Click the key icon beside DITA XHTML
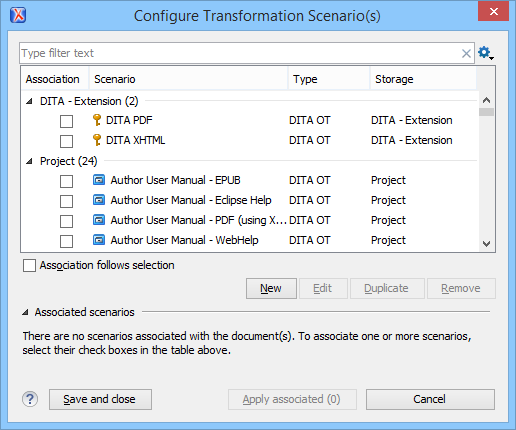 [x=97, y=140]
